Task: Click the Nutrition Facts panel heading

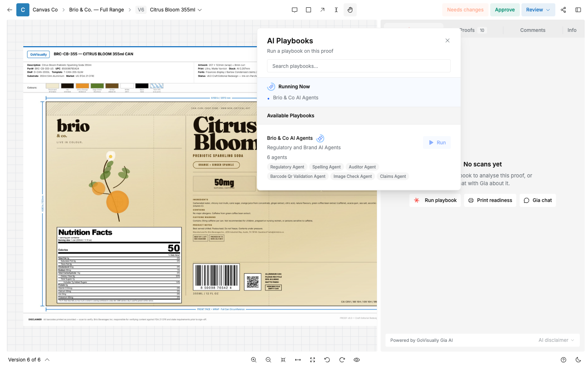Action: (85, 232)
